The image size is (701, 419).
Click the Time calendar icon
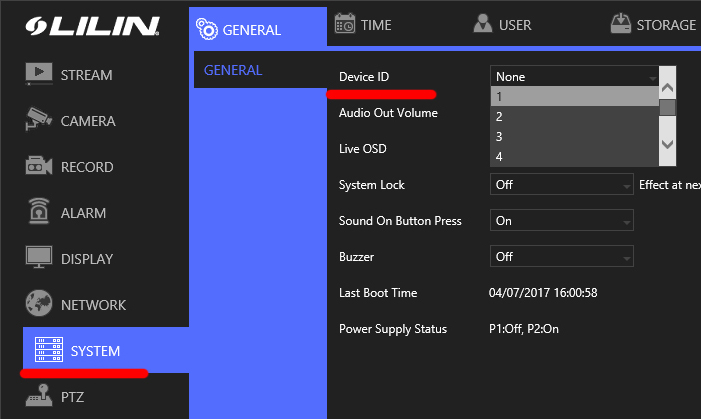click(345, 24)
